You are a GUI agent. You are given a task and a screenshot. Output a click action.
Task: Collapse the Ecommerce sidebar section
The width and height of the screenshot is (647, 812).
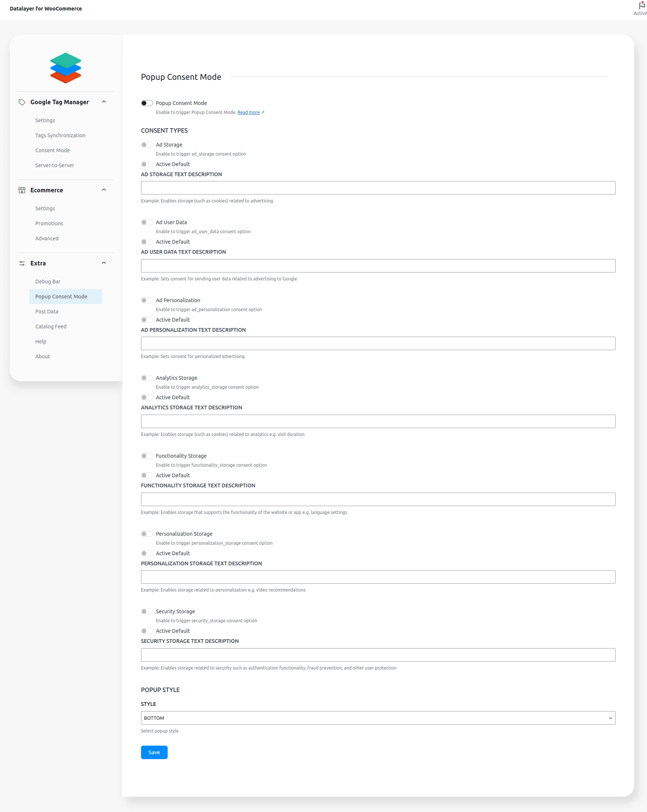tap(104, 190)
